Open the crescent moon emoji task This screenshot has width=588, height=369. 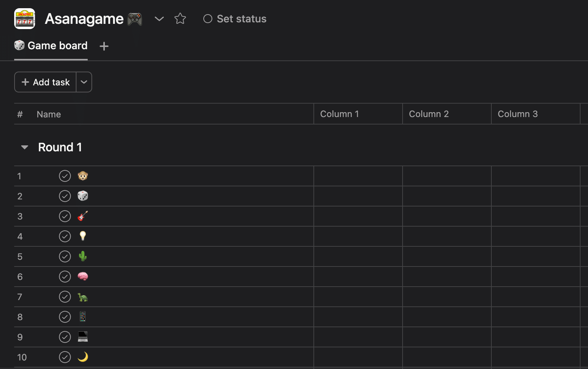(83, 357)
